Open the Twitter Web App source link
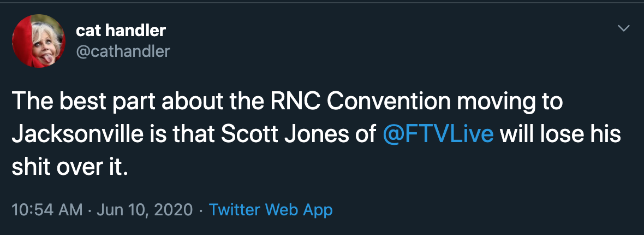 tap(271, 210)
